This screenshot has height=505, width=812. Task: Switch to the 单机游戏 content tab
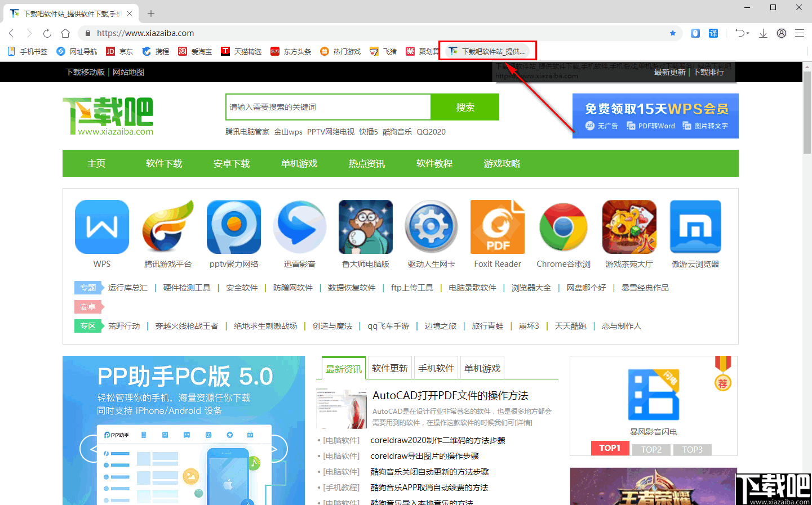[x=482, y=368]
